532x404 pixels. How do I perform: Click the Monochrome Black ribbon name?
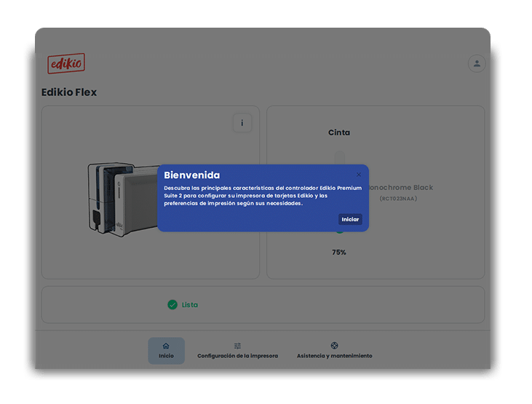[400, 188]
